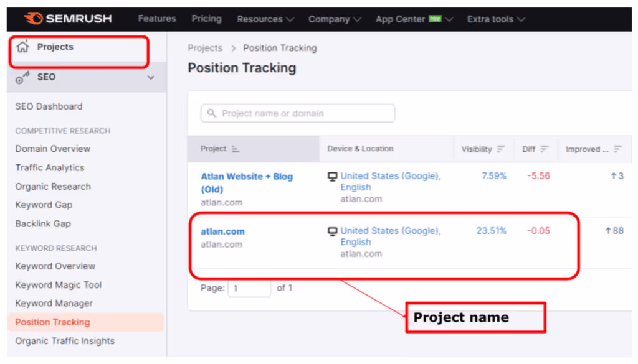Go to Projects in the sidebar
The image size is (638, 364).
55,47
